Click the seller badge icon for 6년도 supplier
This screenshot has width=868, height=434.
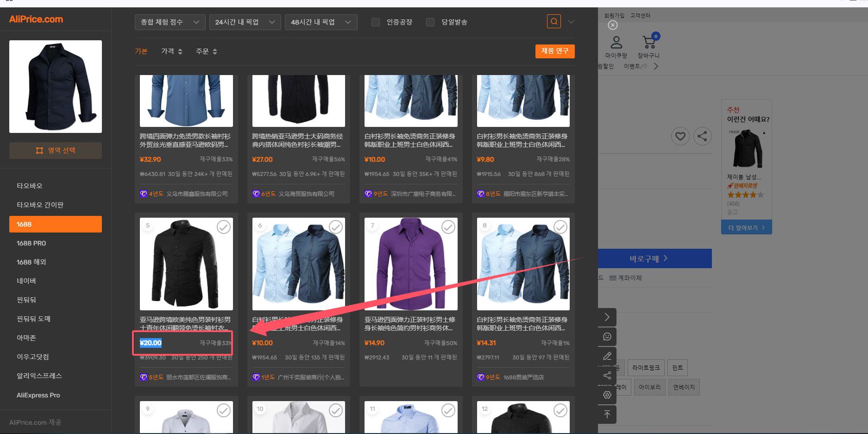click(256, 194)
